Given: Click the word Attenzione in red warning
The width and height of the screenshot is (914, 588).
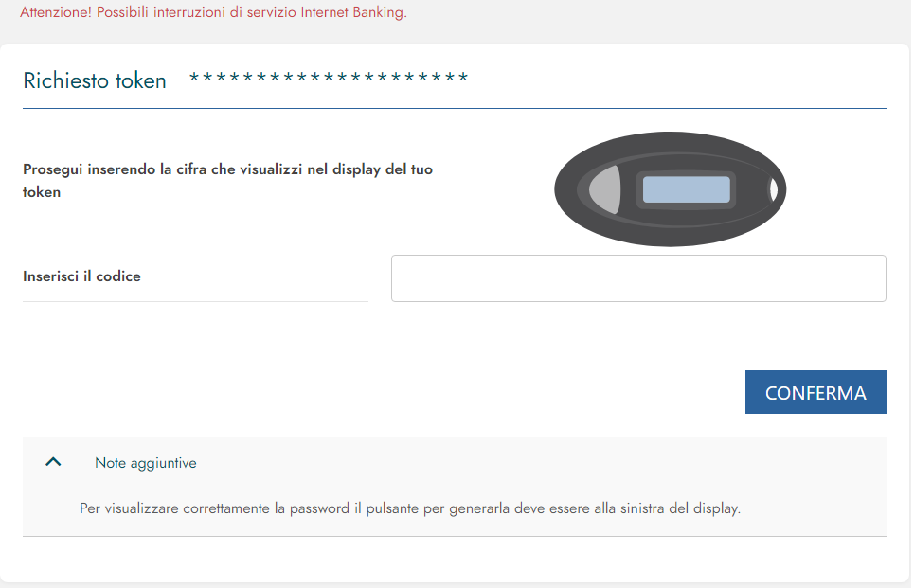Looking at the screenshot, I should pyautogui.click(x=56, y=12).
